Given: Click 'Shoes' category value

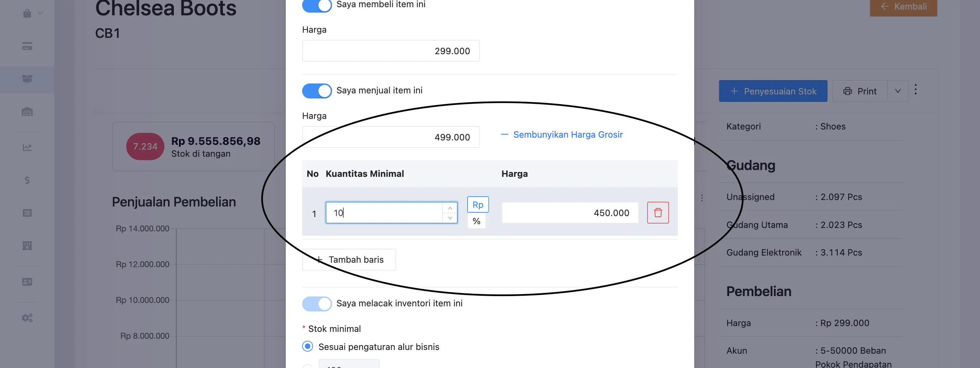Looking at the screenshot, I should coord(833,126).
